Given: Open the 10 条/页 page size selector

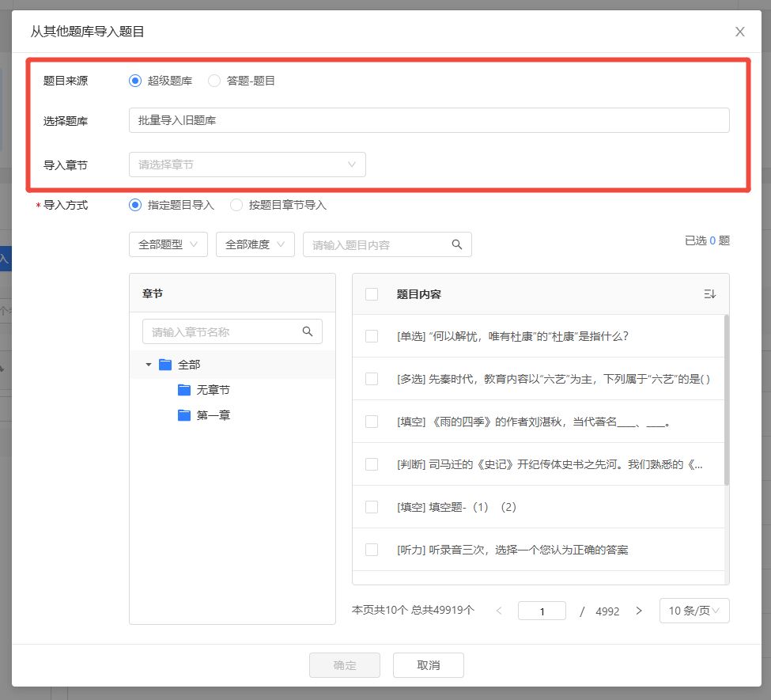Looking at the screenshot, I should point(694,611).
